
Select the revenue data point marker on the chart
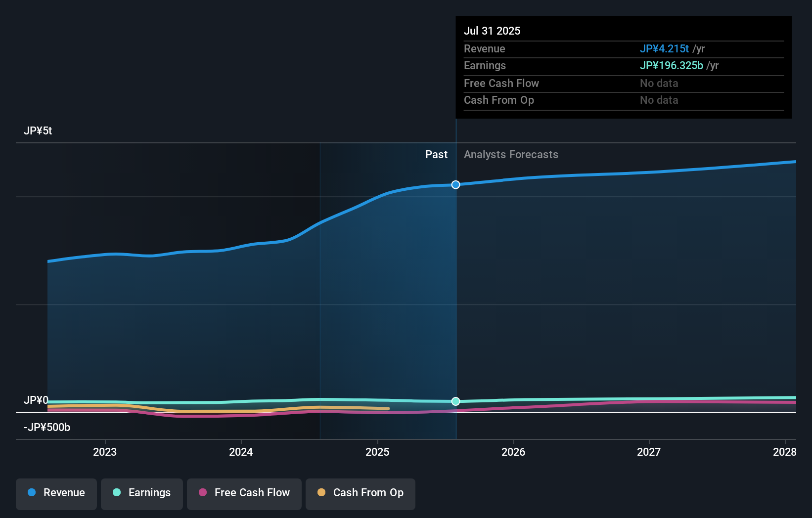coord(455,184)
